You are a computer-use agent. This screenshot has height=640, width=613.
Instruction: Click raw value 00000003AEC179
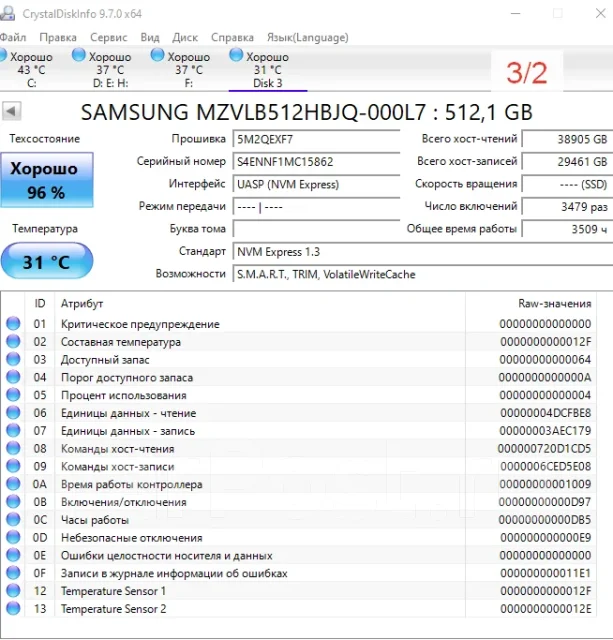[545, 431]
